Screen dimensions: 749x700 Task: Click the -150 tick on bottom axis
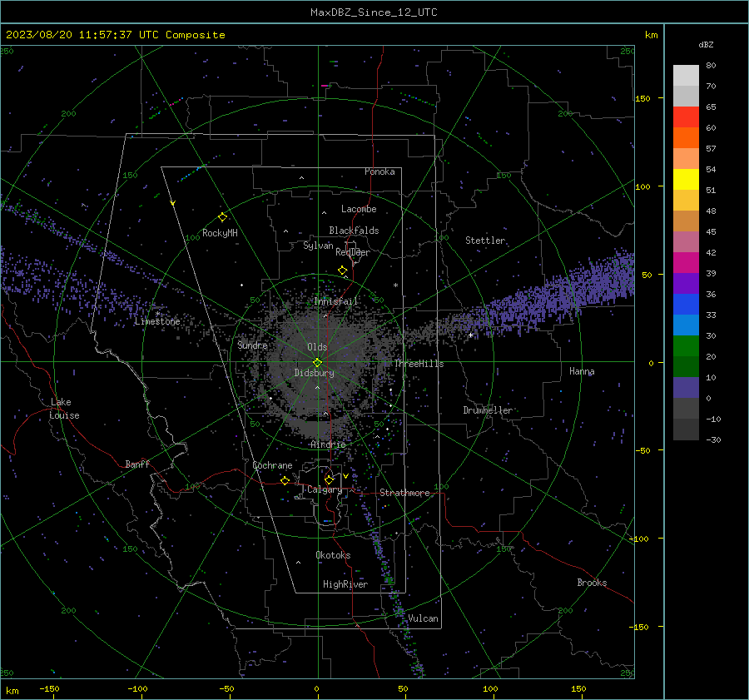(x=49, y=688)
